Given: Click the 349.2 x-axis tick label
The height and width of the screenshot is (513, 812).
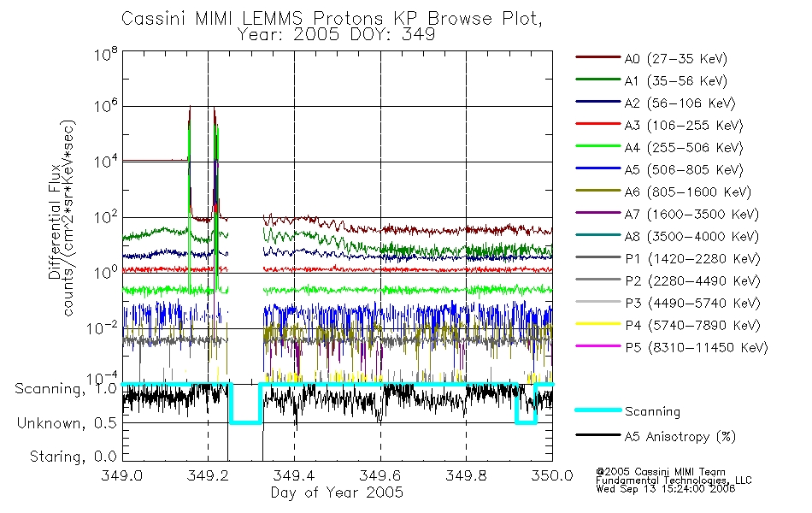Looking at the screenshot, I should coord(208,475).
